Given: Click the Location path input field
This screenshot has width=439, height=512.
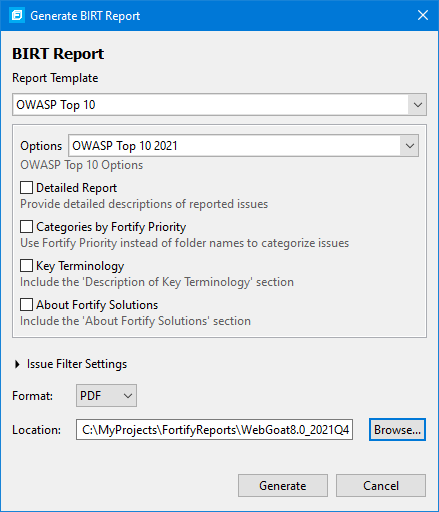Looking at the screenshot, I should coord(214,430).
